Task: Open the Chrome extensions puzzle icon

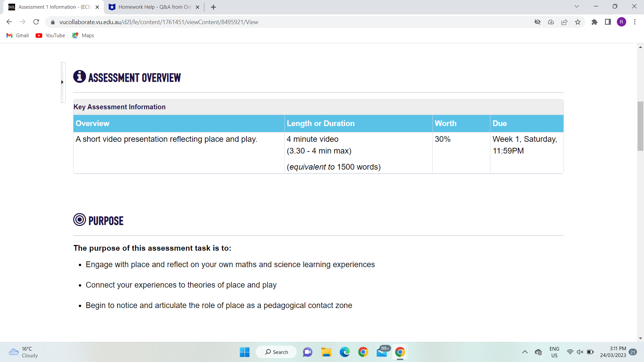Action: click(x=594, y=22)
